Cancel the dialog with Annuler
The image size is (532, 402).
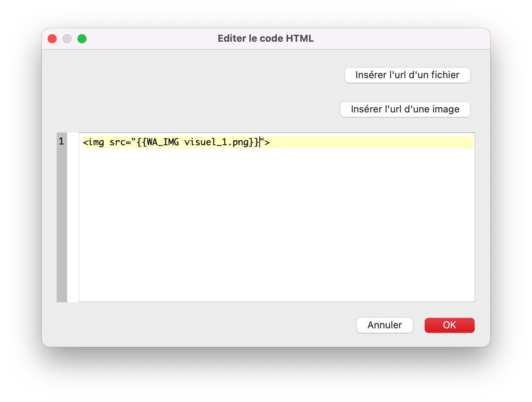pyautogui.click(x=384, y=325)
